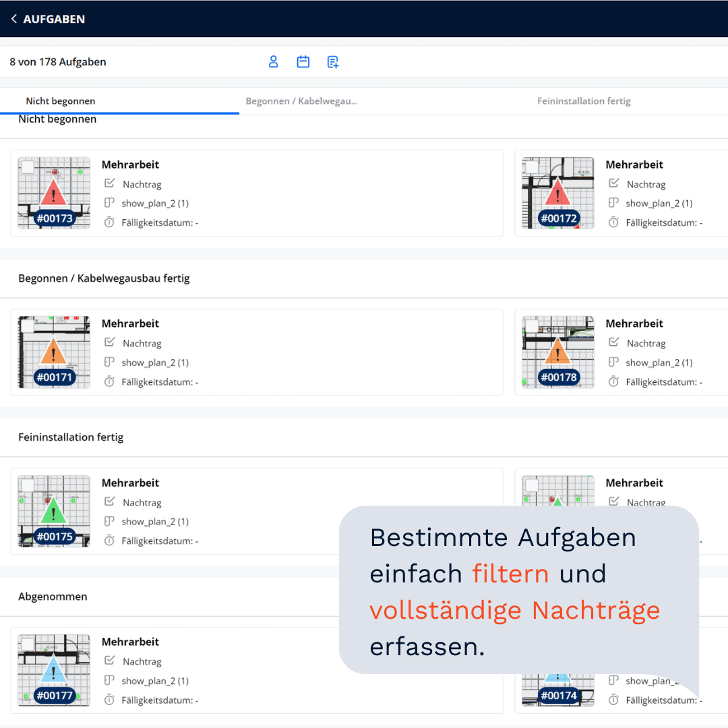Select the show_plan_2 plan icon on task #00172

click(x=613, y=203)
